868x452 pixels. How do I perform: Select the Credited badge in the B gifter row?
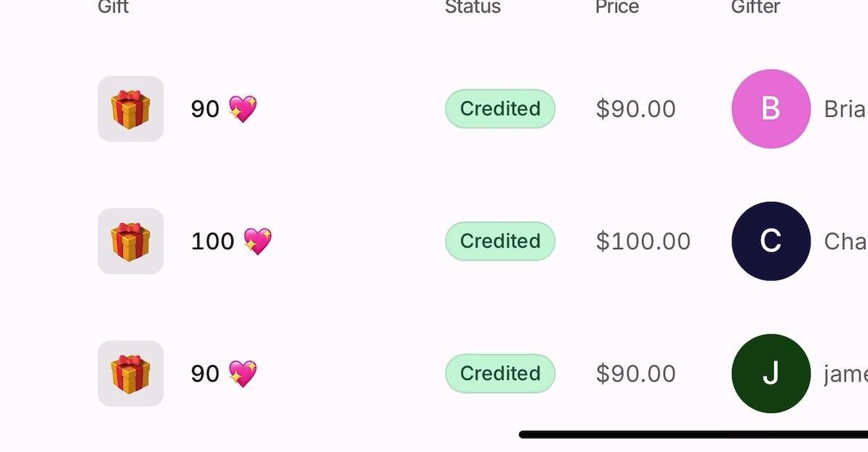[x=500, y=109]
